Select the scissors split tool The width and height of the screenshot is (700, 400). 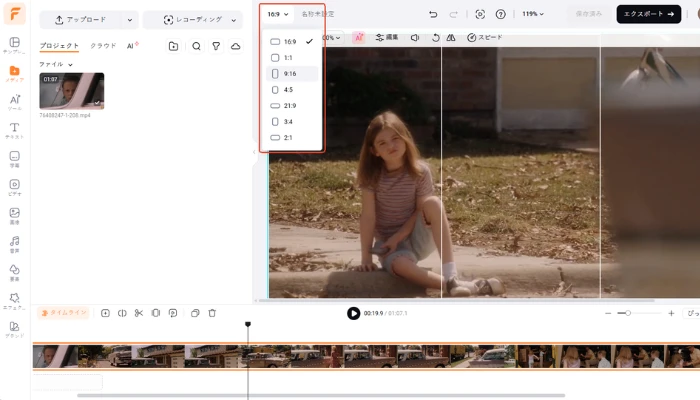[139, 313]
